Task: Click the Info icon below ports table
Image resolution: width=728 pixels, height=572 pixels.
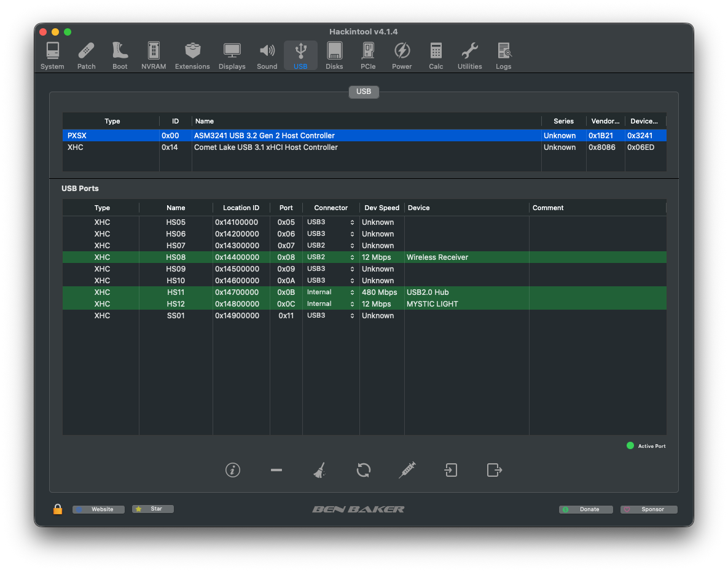Action: 232,470
